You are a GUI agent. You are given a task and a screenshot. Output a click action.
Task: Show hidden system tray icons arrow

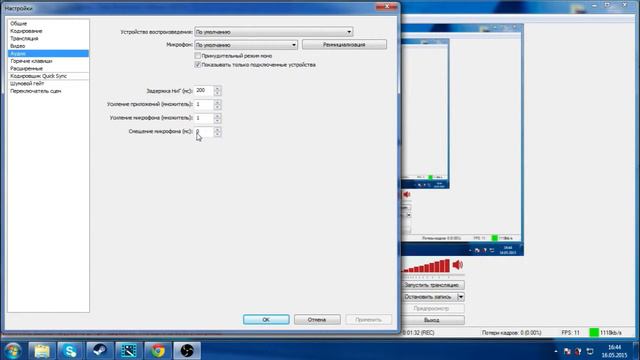pyautogui.click(x=556, y=351)
